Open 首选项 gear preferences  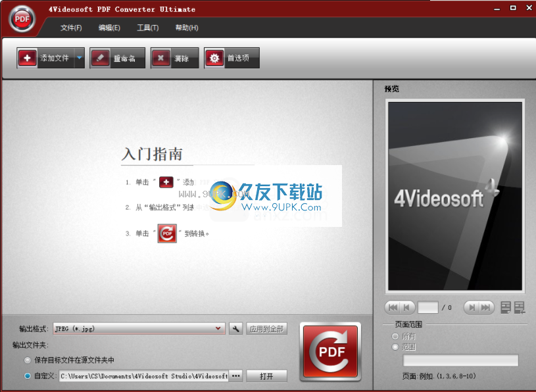pos(231,58)
